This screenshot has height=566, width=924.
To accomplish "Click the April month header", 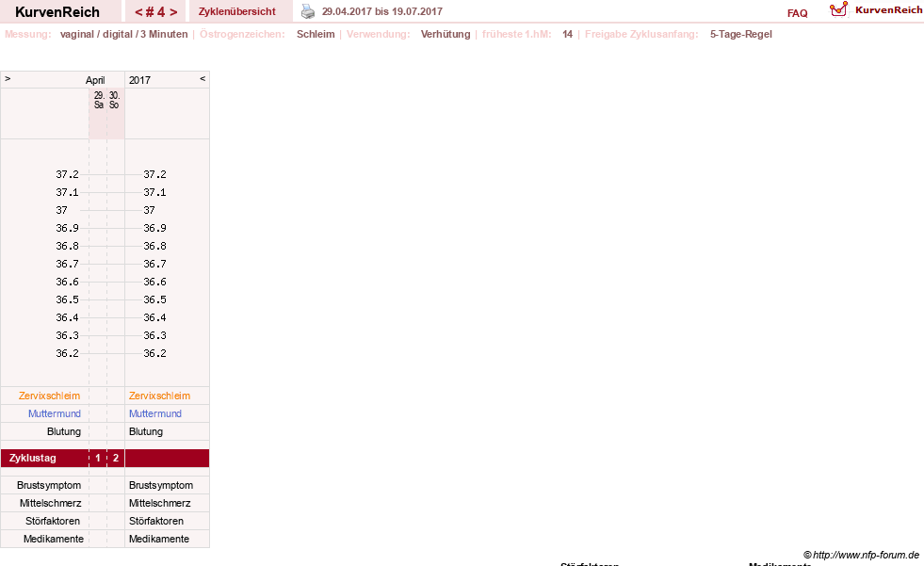I will (95, 80).
